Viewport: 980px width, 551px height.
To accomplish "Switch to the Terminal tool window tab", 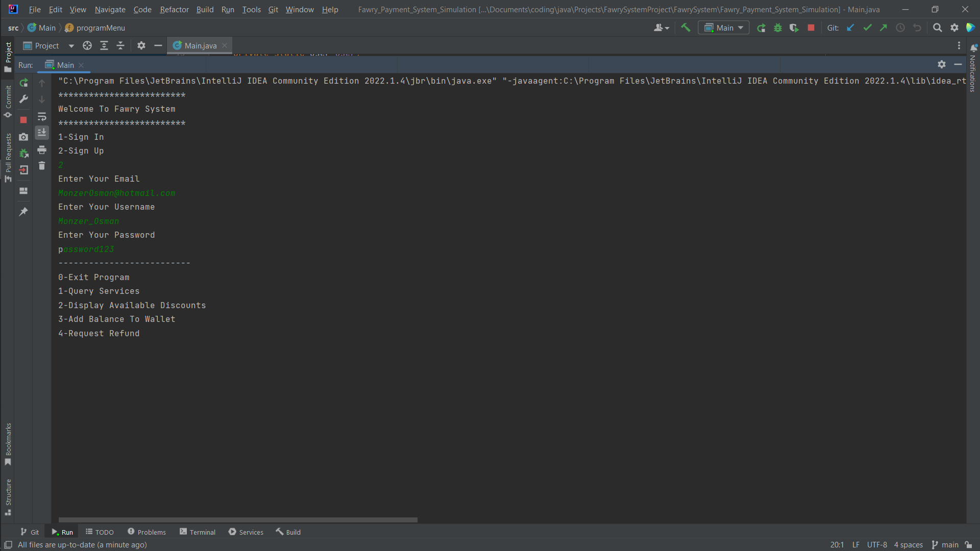I will tap(198, 532).
